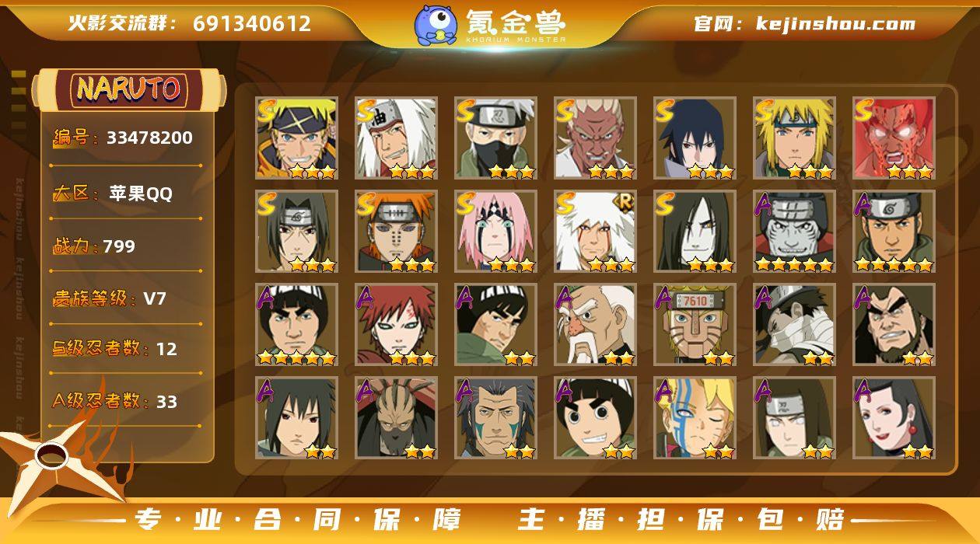
Task: Choose the masked Kakashi S-rank portrait
Action: [x=495, y=138]
